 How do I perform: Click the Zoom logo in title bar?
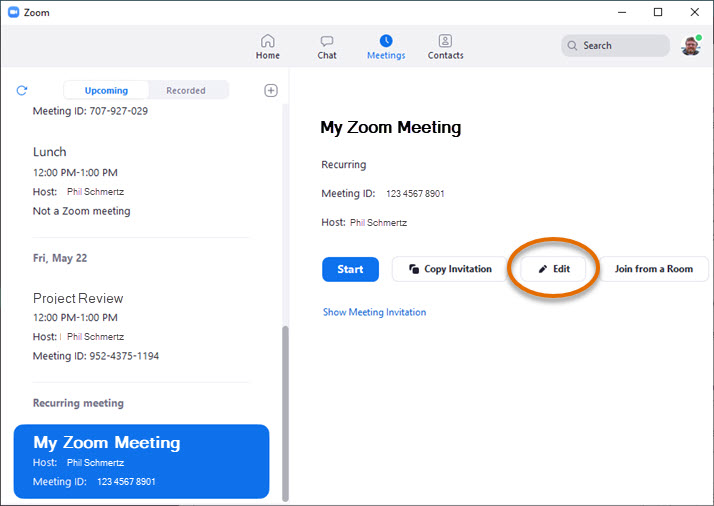pos(14,12)
